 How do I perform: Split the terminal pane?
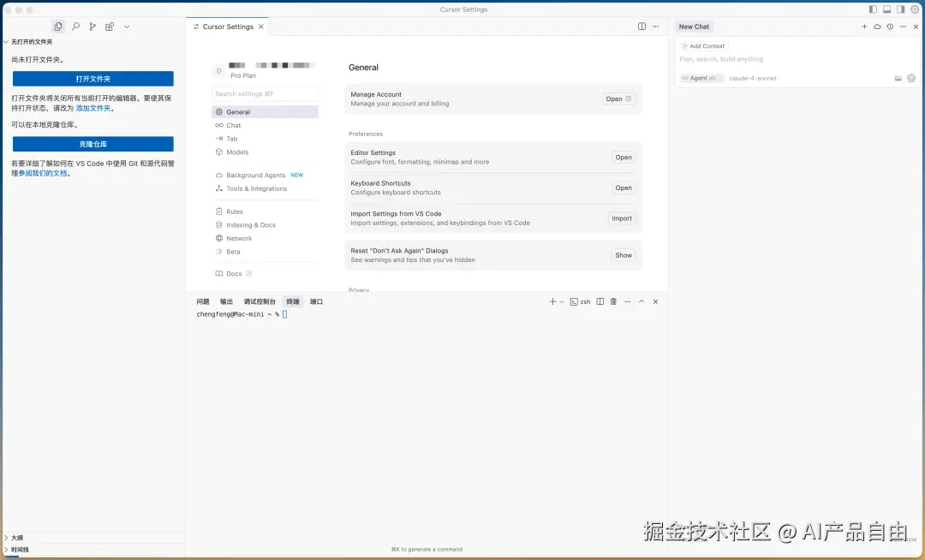600,301
